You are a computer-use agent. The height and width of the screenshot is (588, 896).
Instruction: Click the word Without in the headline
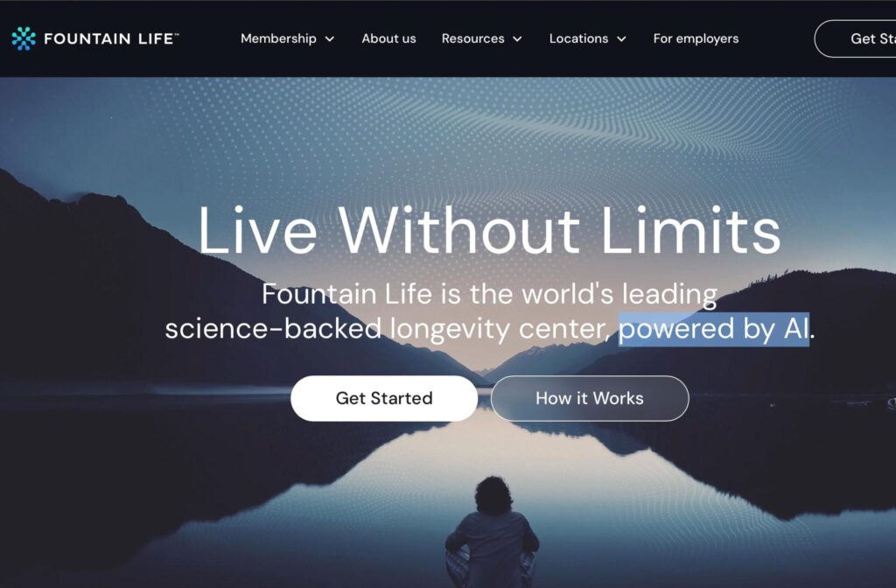tap(459, 231)
